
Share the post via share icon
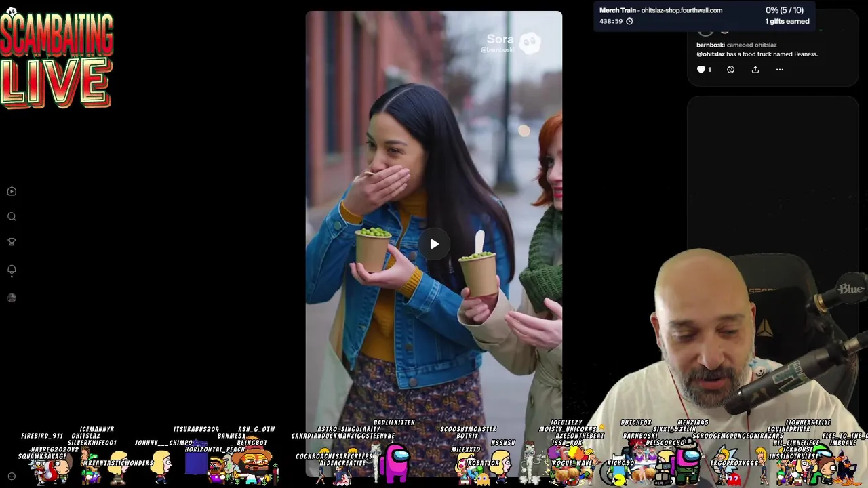[755, 69]
